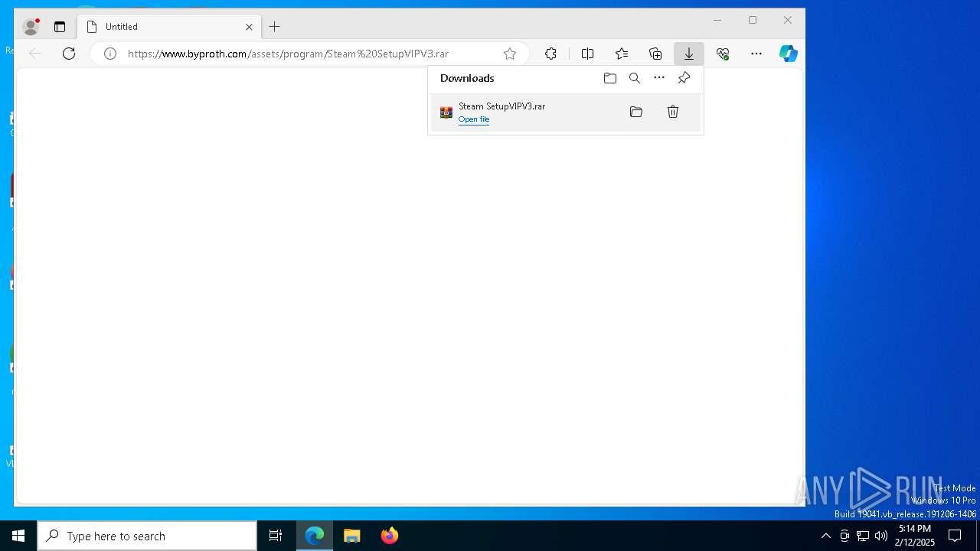Switch to Edge in taskbar
The width and height of the screenshot is (980, 551).
pos(315,536)
